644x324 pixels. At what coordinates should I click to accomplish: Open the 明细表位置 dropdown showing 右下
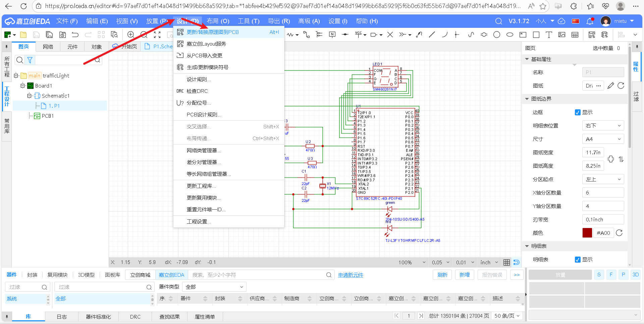pos(603,125)
